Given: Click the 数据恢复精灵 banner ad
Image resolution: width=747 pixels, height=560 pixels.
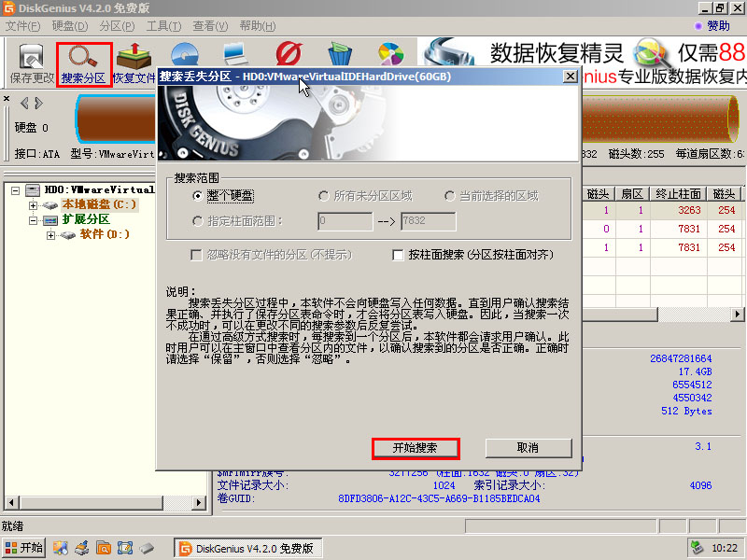Looking at the screenshot, I should (582, 61).
